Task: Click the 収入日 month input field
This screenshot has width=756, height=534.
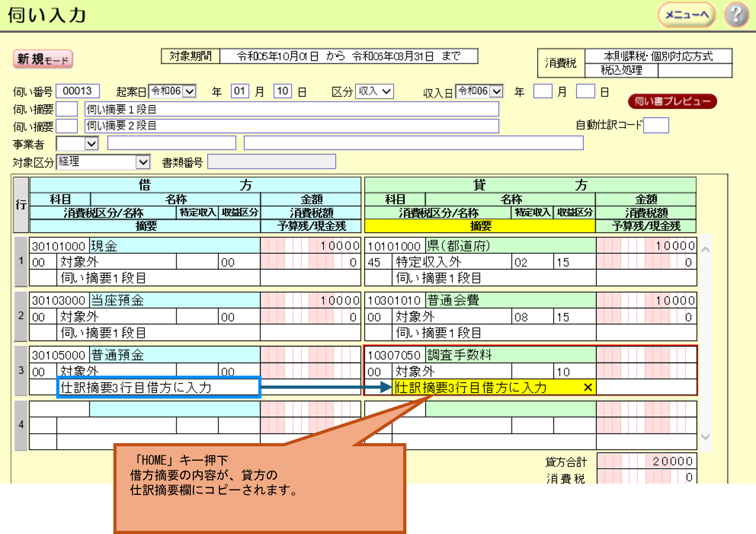Action: tap(543, 91)
